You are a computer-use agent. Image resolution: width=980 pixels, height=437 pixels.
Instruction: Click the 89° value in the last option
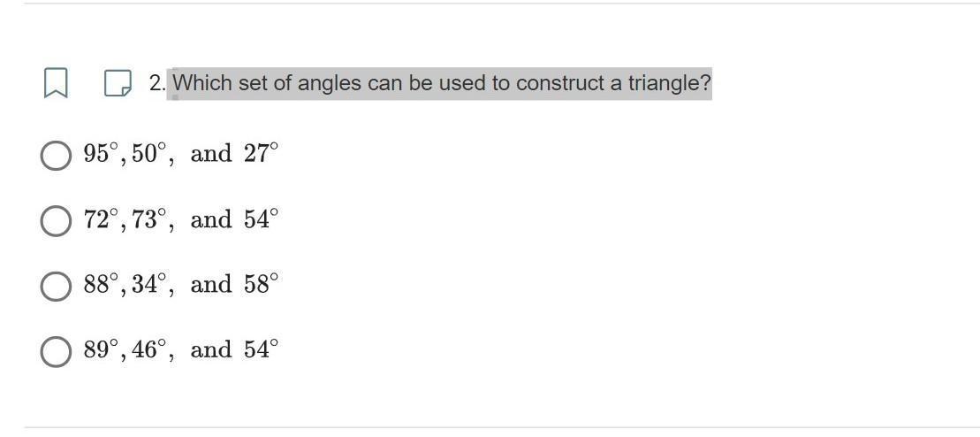[x=101, y=349]
